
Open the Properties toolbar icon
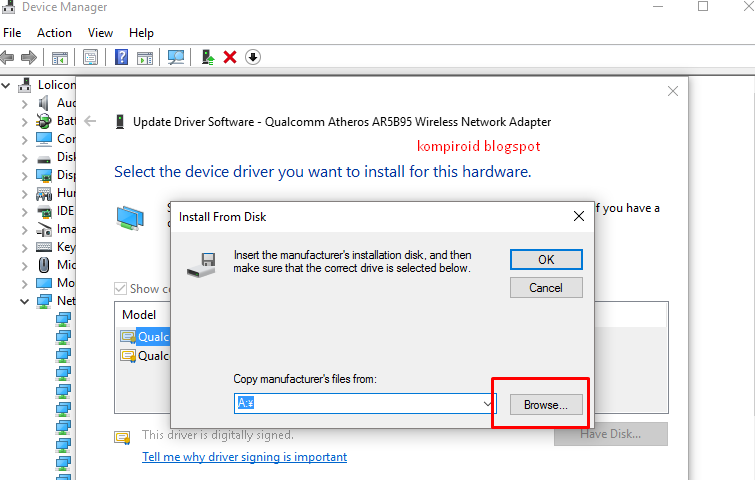[x=90, y=57]
